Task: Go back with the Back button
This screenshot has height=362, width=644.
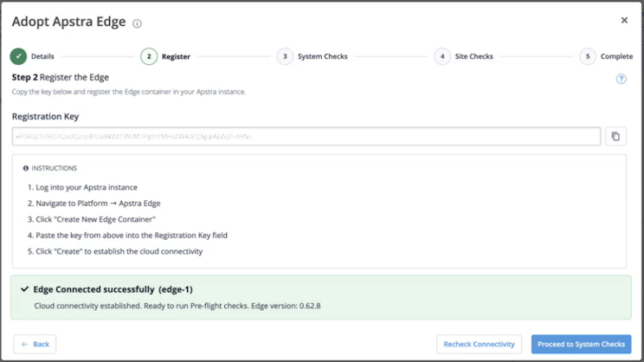Action: click(x=35, y=344)
